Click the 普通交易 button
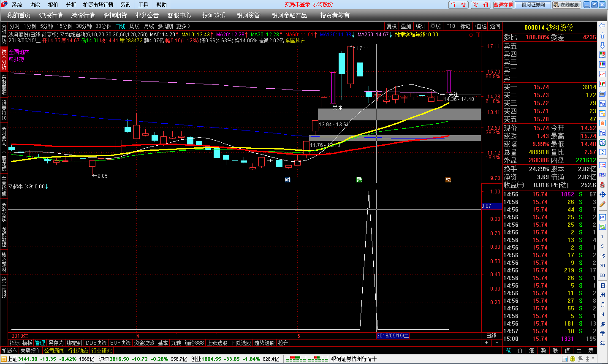The image size is (608, 364). 503,5
